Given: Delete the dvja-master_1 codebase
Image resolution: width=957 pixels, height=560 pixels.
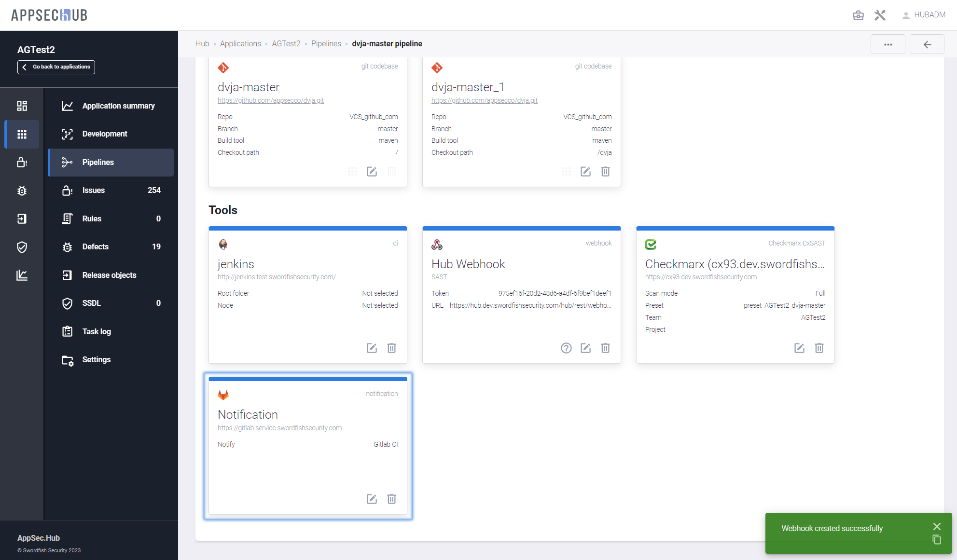Looking at the screenshot, I should pyautogui.click(x=605, y=172).
